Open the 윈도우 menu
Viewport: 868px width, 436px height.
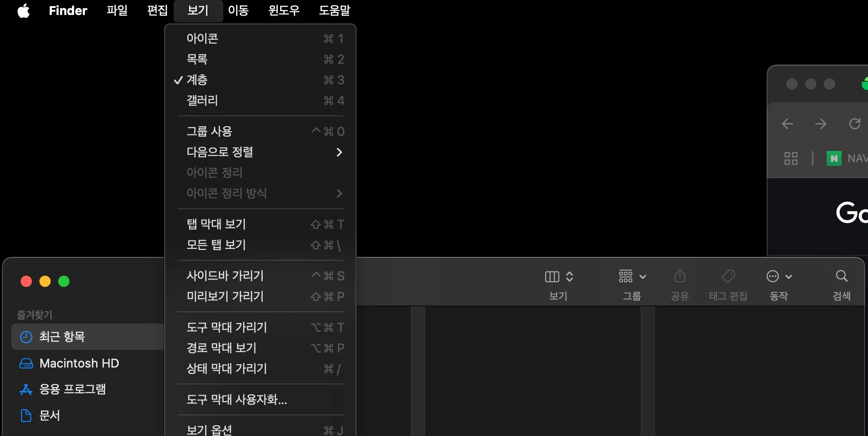283,11
